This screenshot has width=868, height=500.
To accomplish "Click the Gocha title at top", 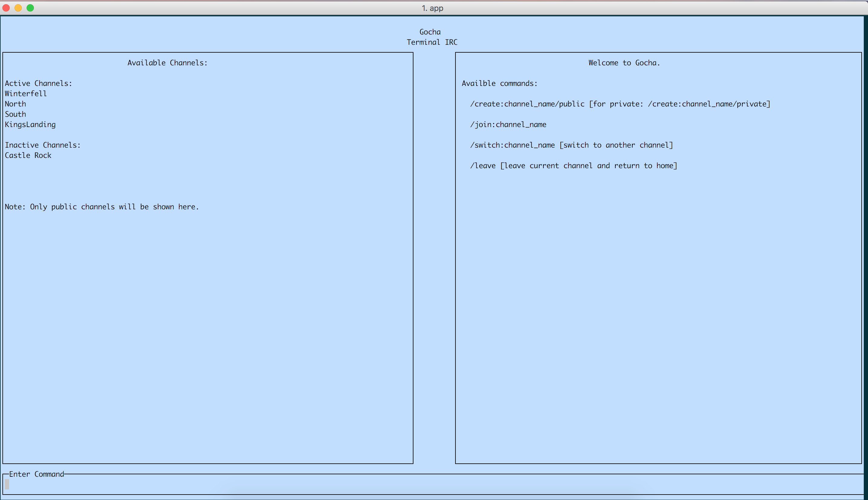I will click(x=430, y=31).
